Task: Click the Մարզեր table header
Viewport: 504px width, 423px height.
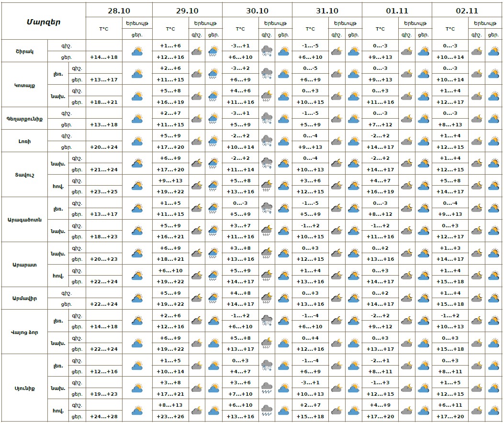Action: click(x=44, y=22)
